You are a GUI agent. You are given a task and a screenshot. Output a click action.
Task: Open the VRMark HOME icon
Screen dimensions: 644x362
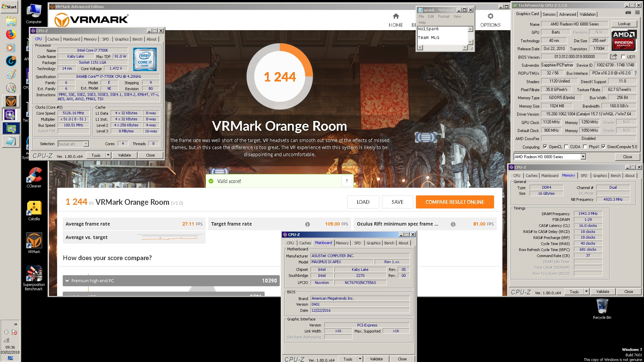click(396, 16)
